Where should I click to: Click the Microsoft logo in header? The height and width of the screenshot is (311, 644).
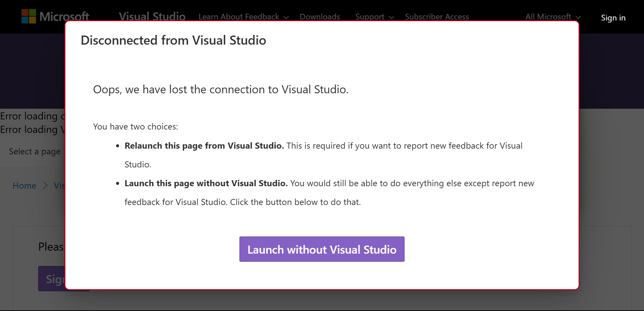[55, 16]
